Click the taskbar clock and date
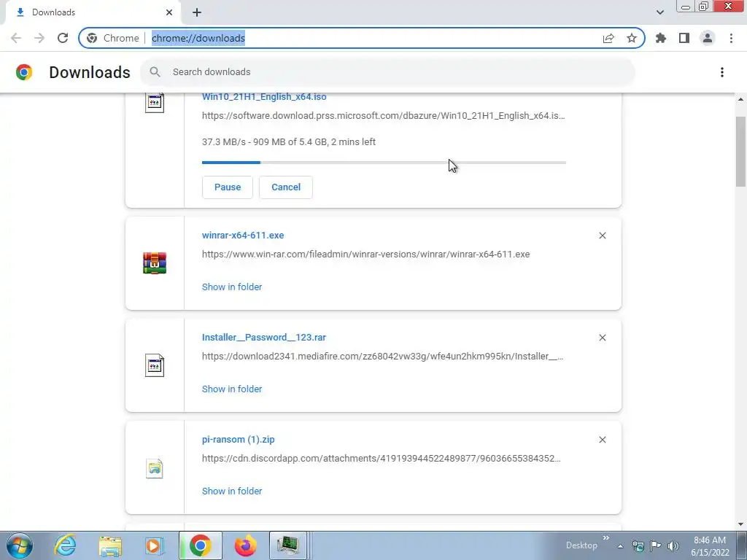 pos(710,546)
